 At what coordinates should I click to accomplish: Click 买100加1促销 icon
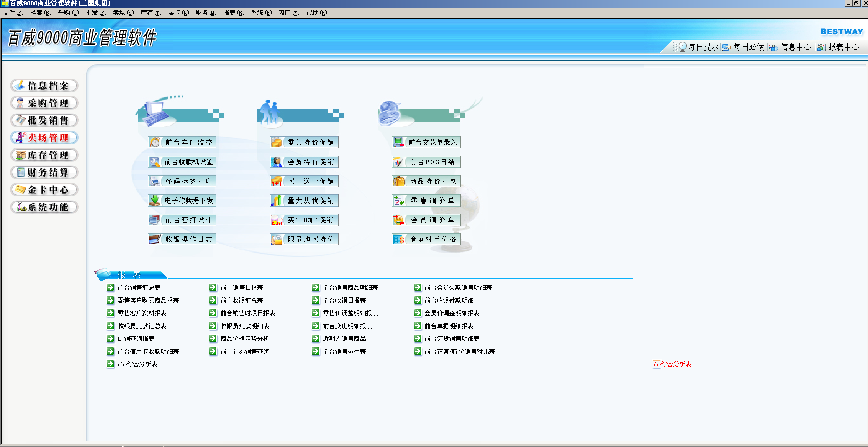pos(277,220)
